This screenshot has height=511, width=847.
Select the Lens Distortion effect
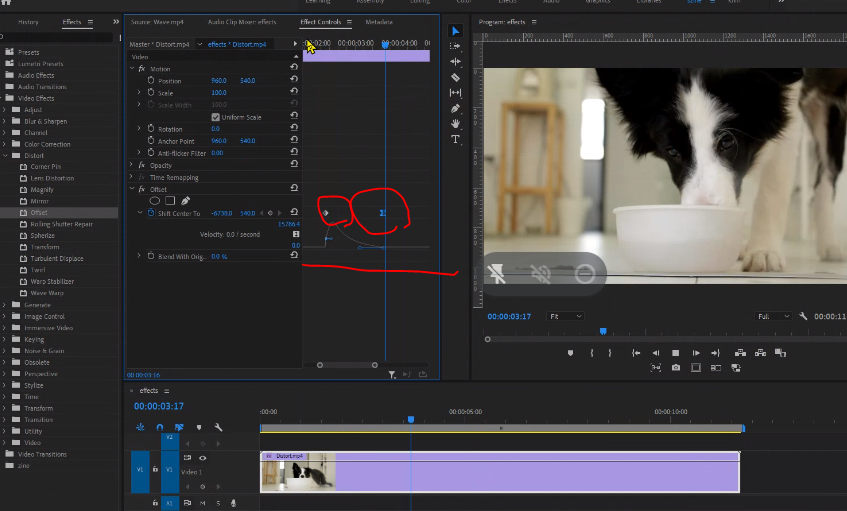click(x=52, y=178)
